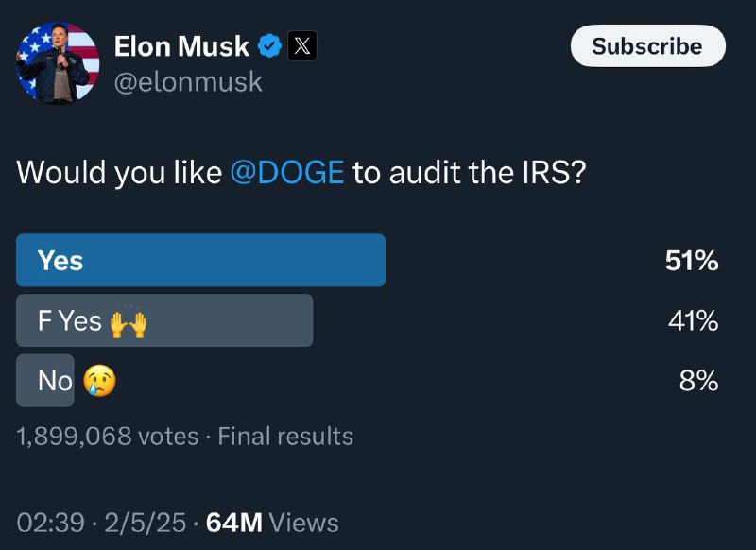Click the 41% poll result
This screenshot has width=756, height=550.
click(693, 321)
